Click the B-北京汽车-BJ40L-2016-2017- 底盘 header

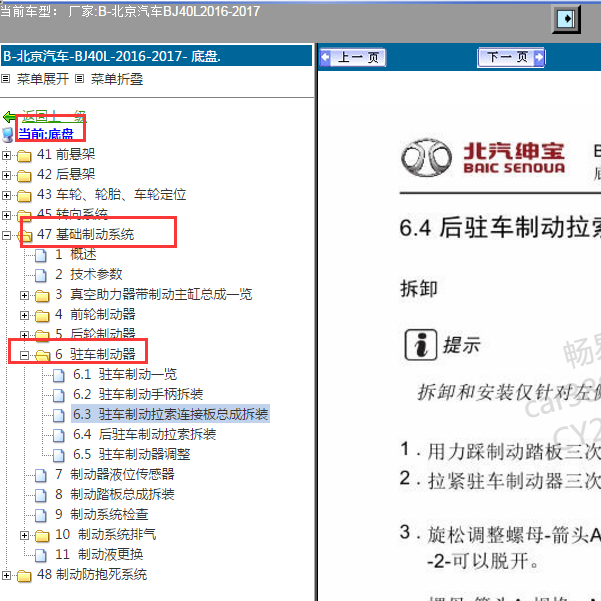(x=156, y=56)
